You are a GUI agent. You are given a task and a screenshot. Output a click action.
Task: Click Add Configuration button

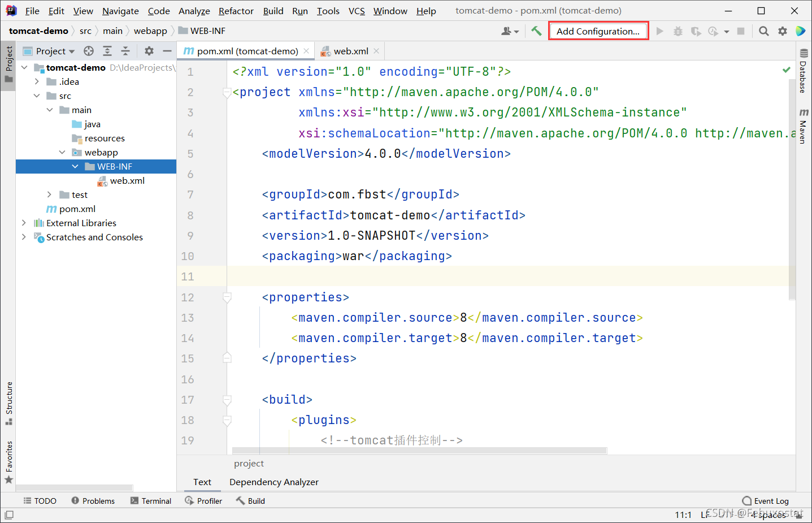click(x=598, y=31)
